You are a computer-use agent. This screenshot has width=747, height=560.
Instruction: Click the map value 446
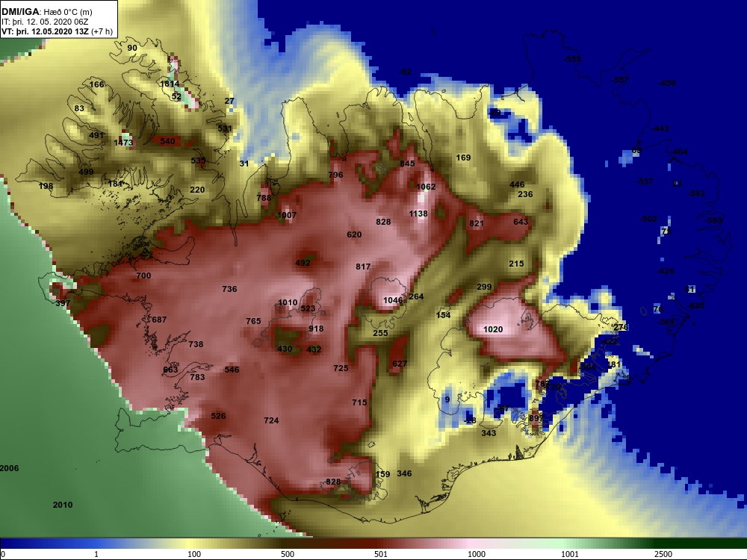(x=517, y=184)
